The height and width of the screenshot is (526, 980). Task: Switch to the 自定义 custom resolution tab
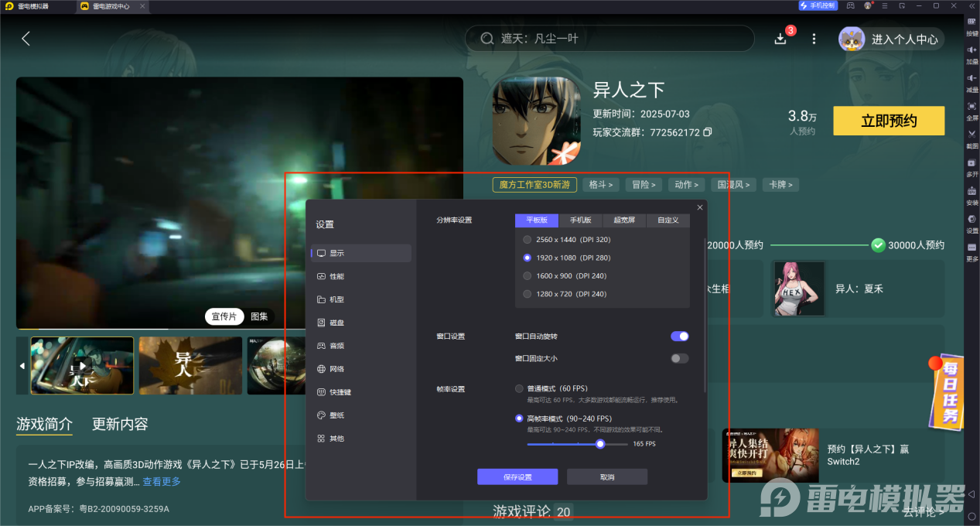click(668, 220)
